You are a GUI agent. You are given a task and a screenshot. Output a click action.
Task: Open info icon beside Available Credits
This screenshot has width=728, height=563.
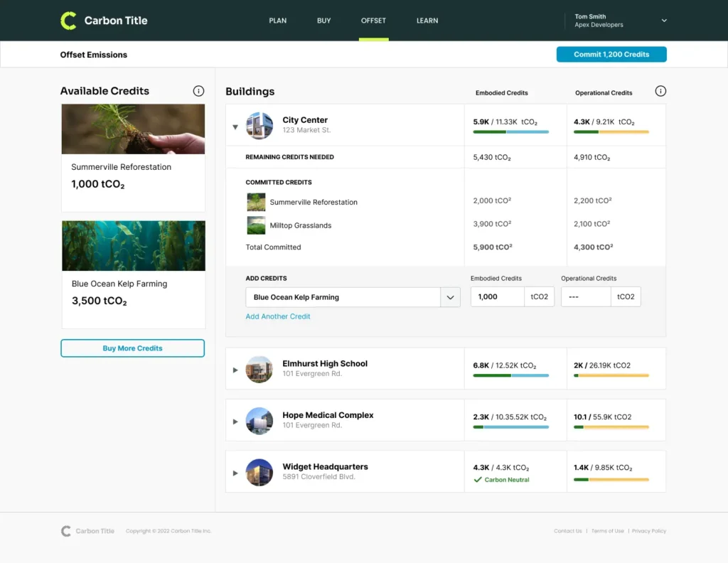coord(198,91)
